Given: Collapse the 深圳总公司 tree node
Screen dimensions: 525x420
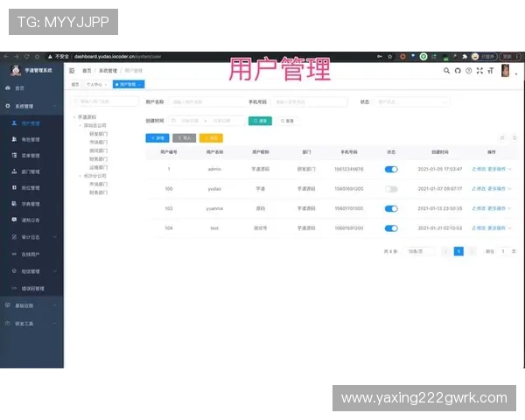Looking at the screenshot, I should 80,125.
